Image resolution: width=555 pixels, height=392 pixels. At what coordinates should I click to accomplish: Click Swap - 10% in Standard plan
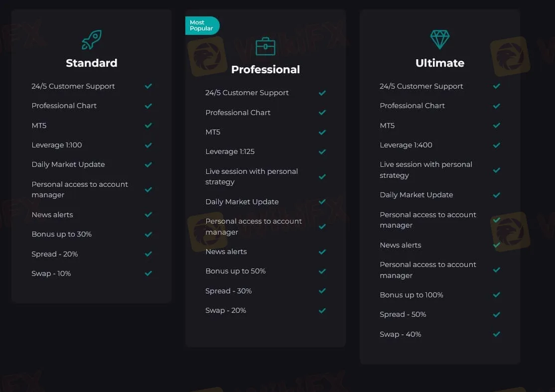(51, 273)
